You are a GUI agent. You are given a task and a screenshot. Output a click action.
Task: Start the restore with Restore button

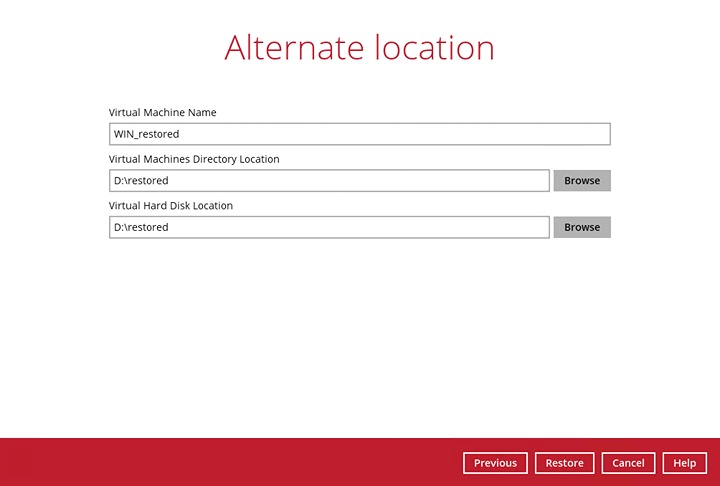click(564, 463)
